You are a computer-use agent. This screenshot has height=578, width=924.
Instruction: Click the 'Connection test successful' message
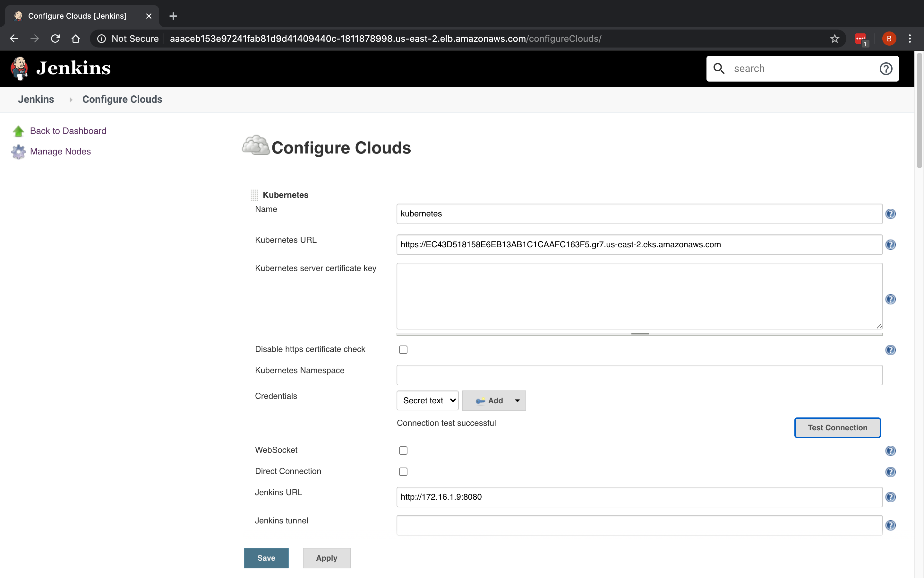[446, 423]
